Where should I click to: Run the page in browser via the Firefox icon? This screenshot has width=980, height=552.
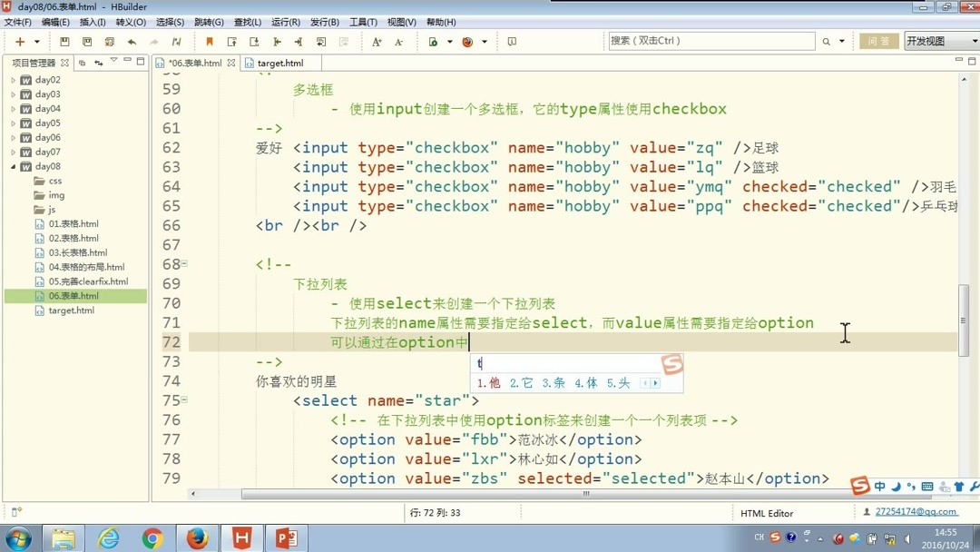[x=466, y=41]
